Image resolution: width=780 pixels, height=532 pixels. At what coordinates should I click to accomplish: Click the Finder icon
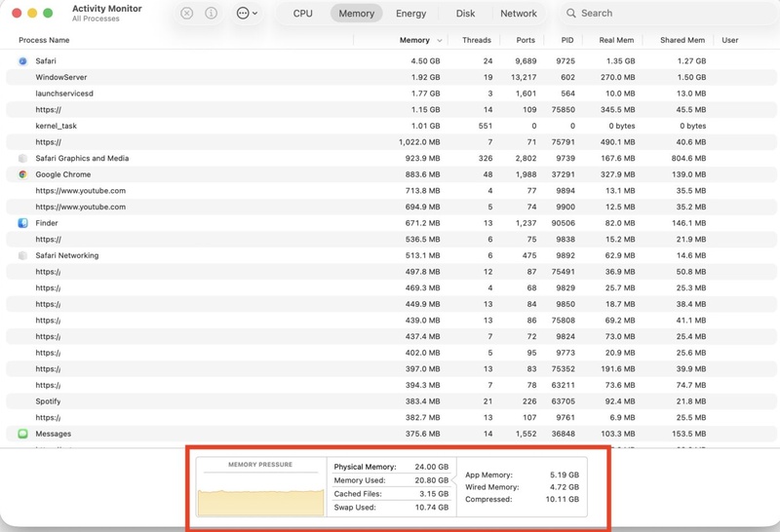click(22, 223)
